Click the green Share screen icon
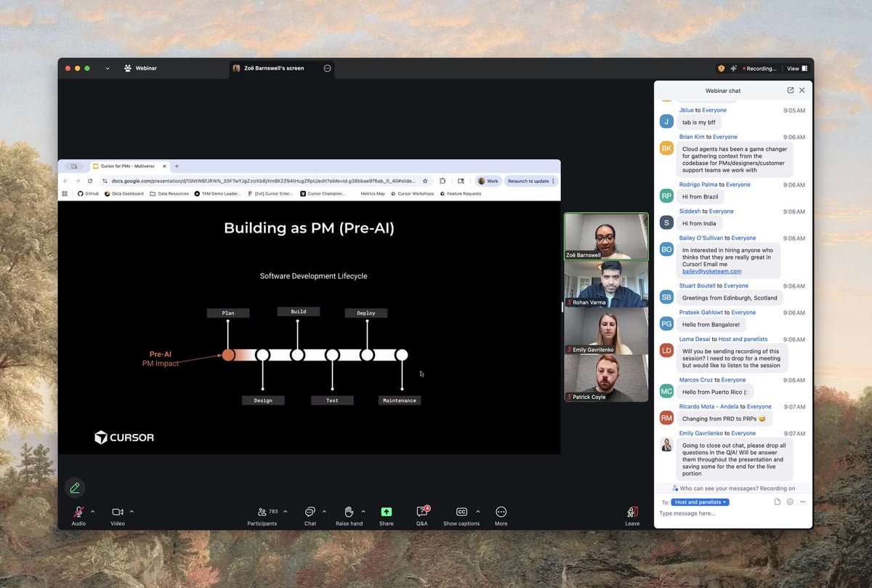 pos(387,512)
